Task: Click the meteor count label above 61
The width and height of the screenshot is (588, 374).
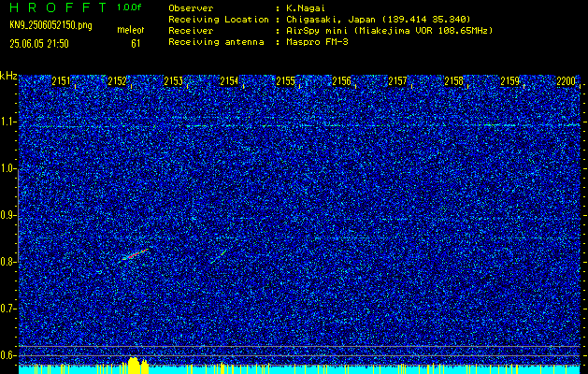Action: click(131, 30)
